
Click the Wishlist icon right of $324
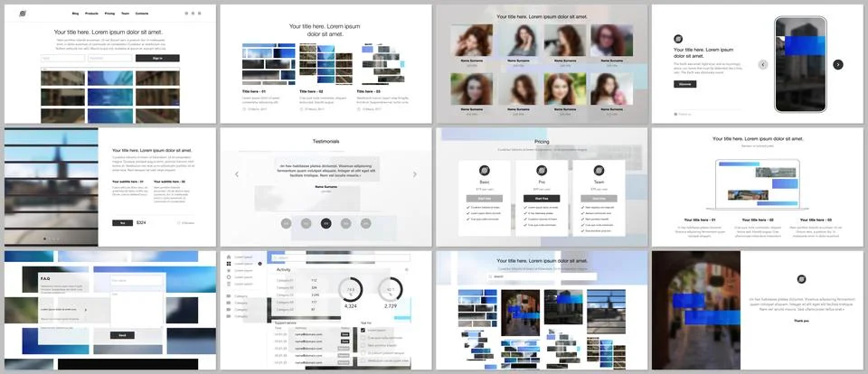[179, 223]
